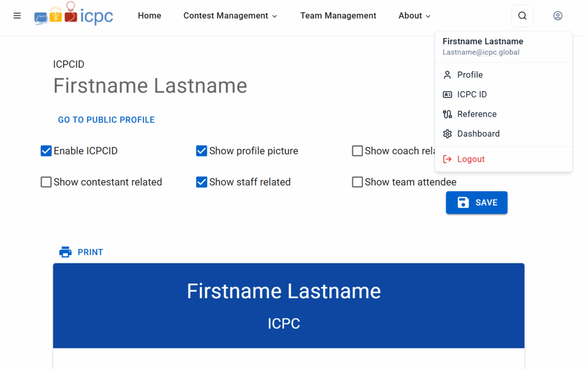Check the Show coach related box
The height and width of the screenshot is (369, 588).
(357, 151)
